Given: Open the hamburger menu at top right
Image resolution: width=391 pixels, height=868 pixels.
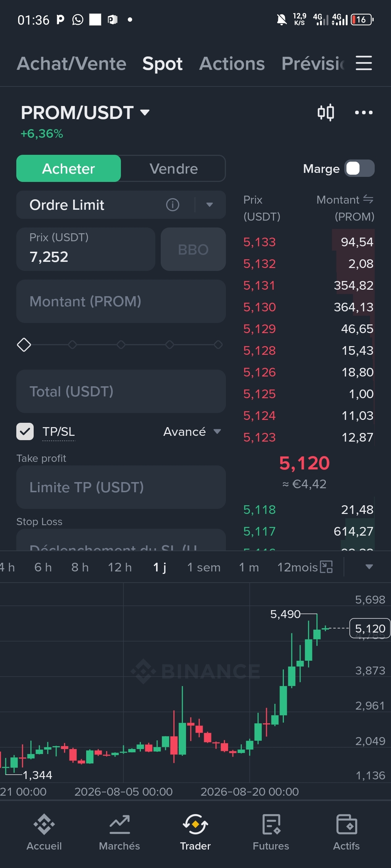Looking at the screenshot, I should click(363, 63).
